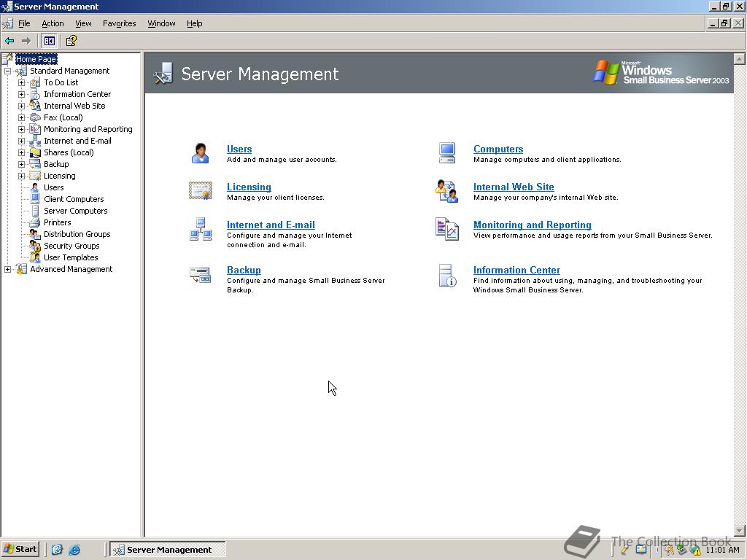This screenshot has height=560, width=747.
Task: Expand the Fax (Local) node
Action: (21, 117)
